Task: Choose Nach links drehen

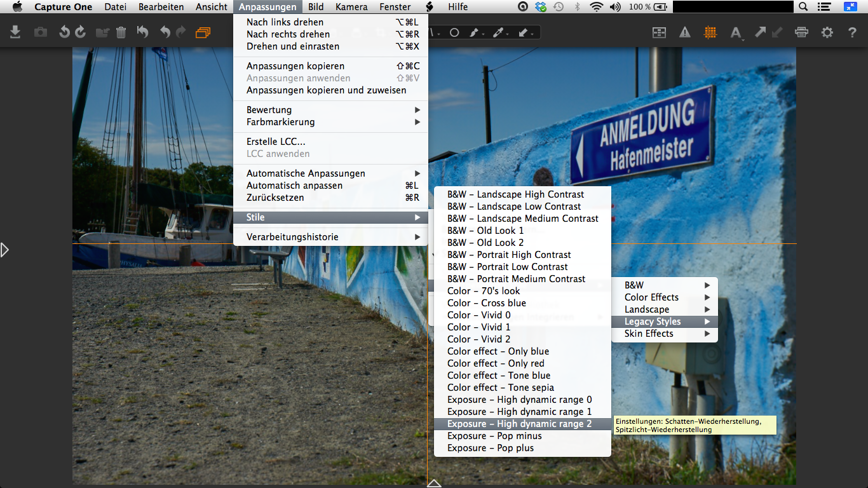Action: [x=330, y=22]
